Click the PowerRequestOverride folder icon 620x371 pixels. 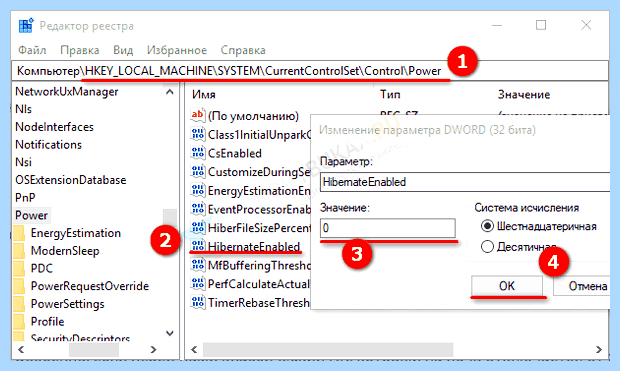click(x=19, y=286)
